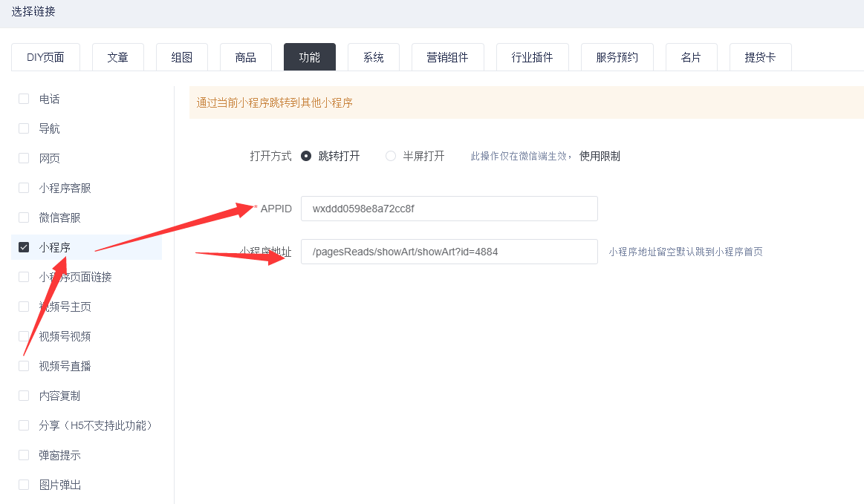
Task: Check the 微信客服 checkbox
Action: click(x=24, y=217)
